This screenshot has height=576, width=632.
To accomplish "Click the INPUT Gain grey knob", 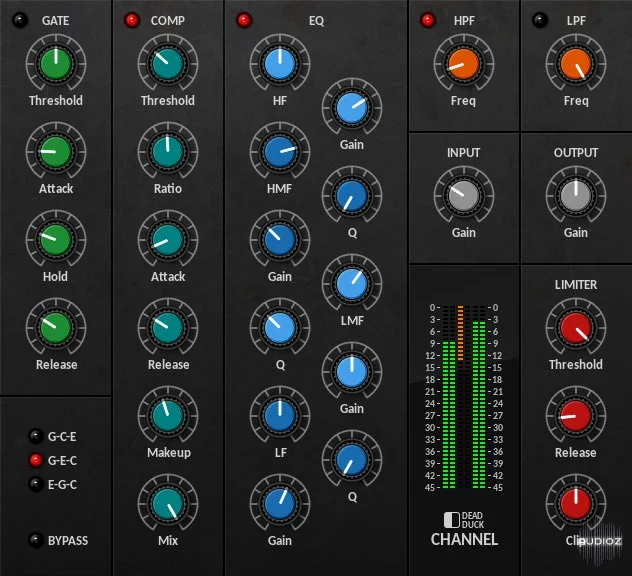I will (464, 196).
